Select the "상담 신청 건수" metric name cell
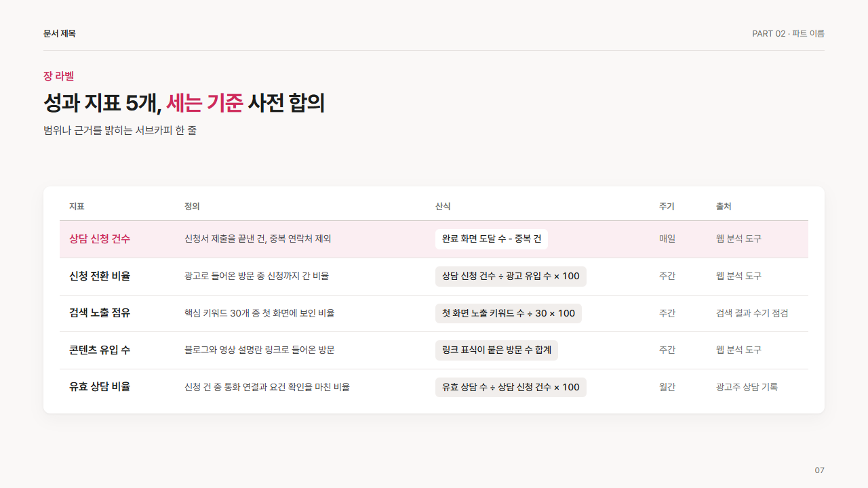Viewport: 868px width, 488px height. [100, 239]
